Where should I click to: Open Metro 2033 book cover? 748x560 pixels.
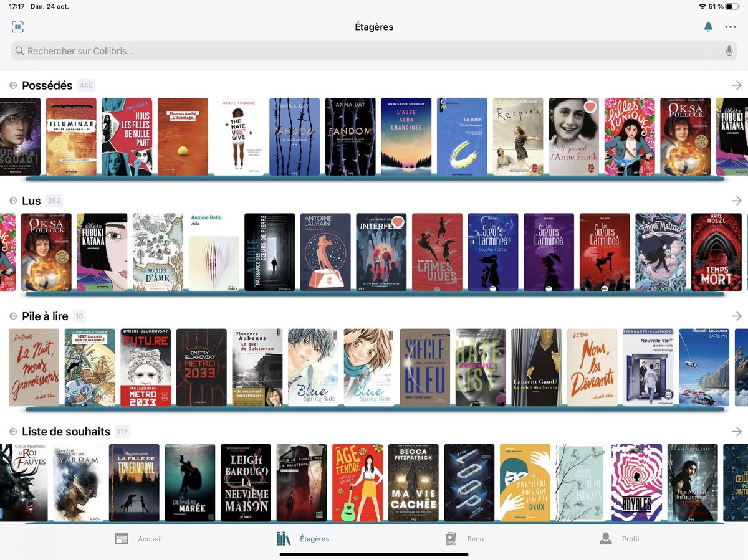[x=201, y=368]
